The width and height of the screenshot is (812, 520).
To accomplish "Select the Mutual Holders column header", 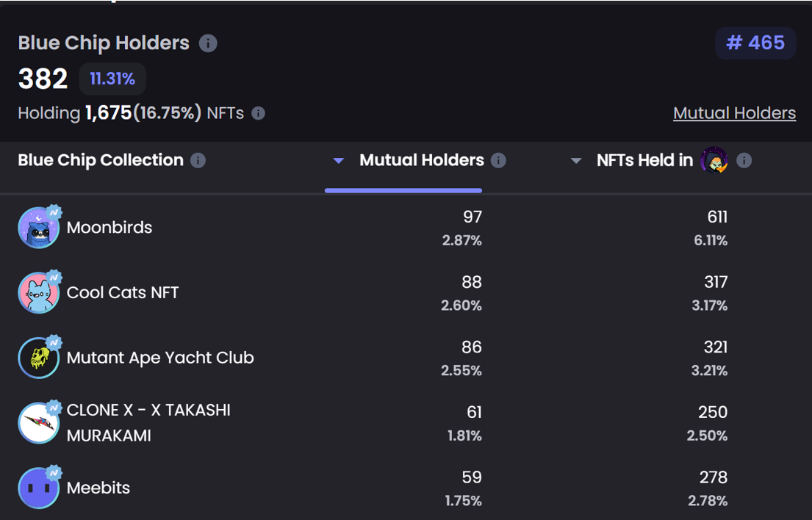I will [421, 160].
